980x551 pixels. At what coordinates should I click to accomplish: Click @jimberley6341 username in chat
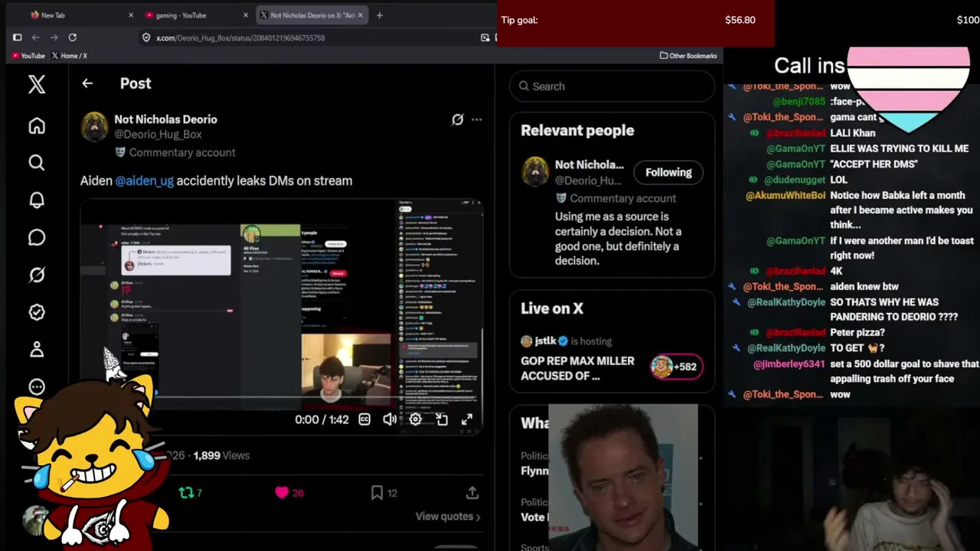coord(789,364)
